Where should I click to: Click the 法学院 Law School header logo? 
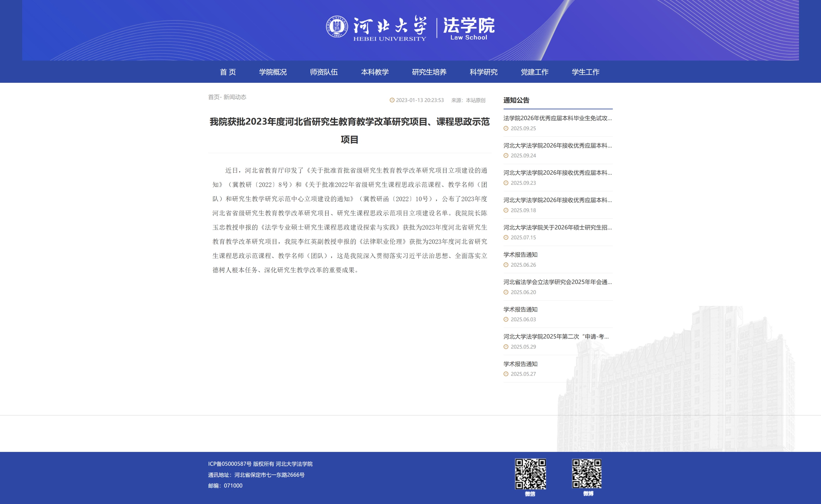pyautogui.click(x=469, y=29)
